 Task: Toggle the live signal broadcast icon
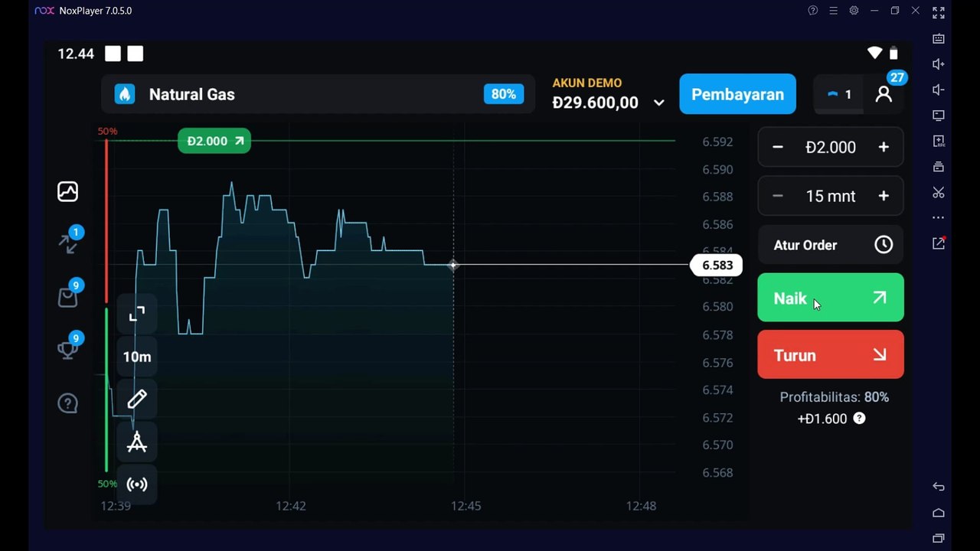click(x=137, y=484)
